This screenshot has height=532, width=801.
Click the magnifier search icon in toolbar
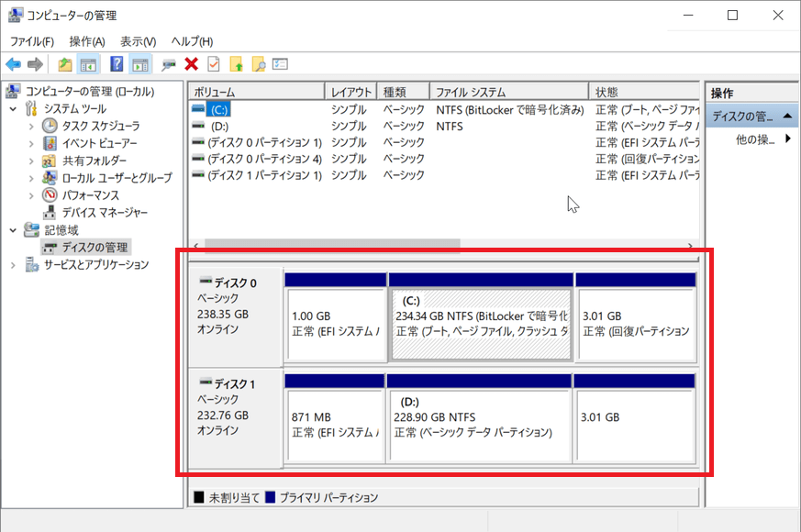coord(259,64)
